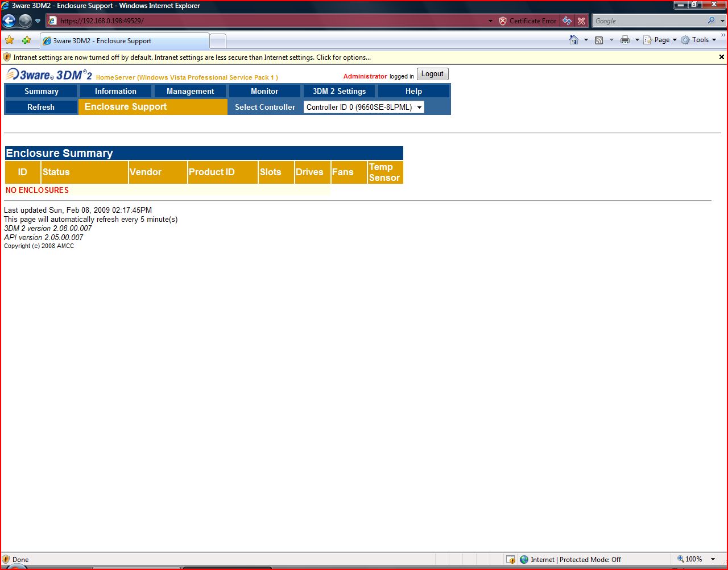Click the information bar shield icon
This screenshot has height=570, width=728.
click(7, 57)
